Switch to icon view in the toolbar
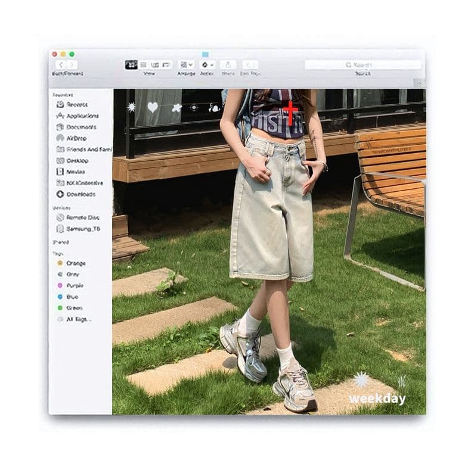 click(x=131, y=65)
